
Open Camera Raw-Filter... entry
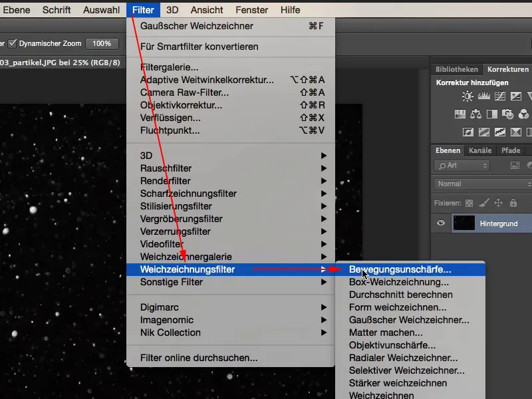coord(231,92)
